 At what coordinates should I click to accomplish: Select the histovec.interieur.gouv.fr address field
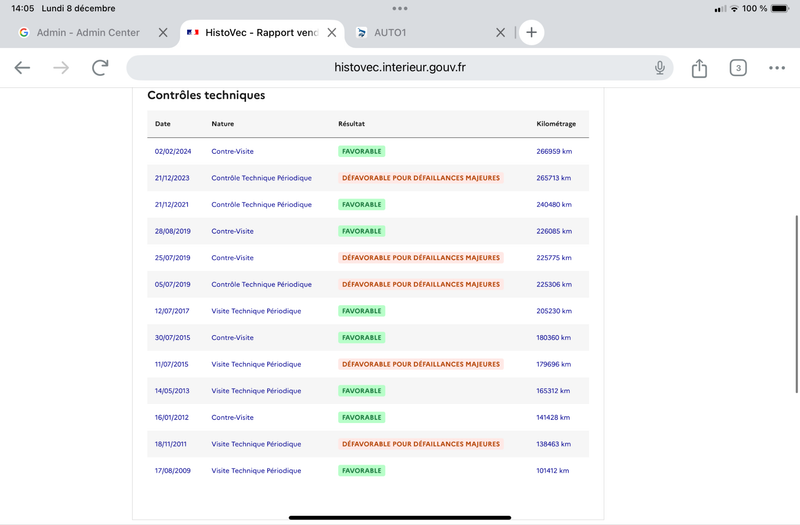[399, 67]
